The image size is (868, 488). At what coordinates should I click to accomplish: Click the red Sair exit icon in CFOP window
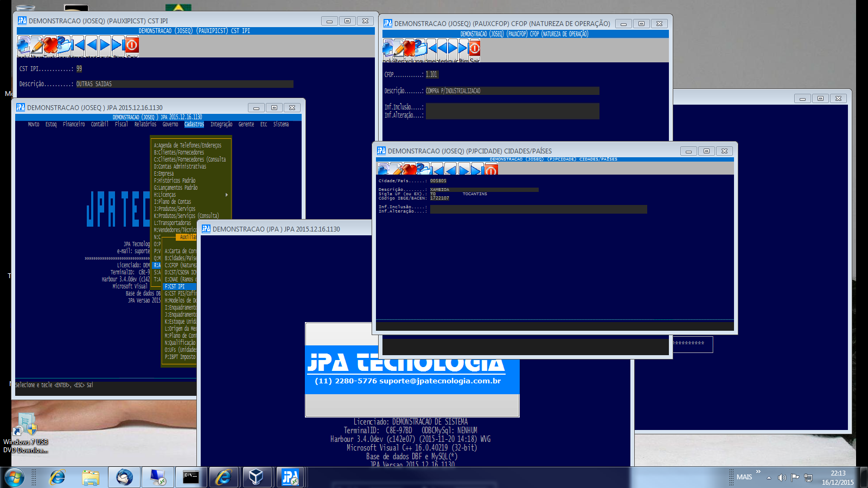tap(474, 49)
